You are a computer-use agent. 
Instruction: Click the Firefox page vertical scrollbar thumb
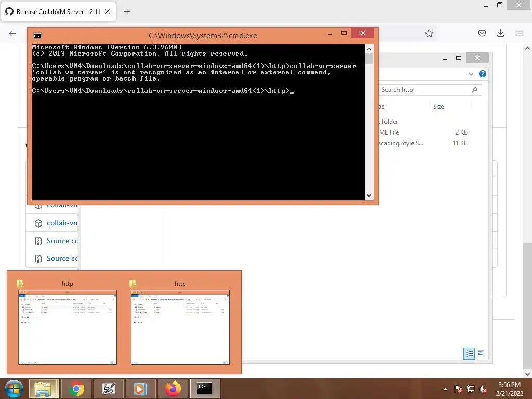click(527, 305)
